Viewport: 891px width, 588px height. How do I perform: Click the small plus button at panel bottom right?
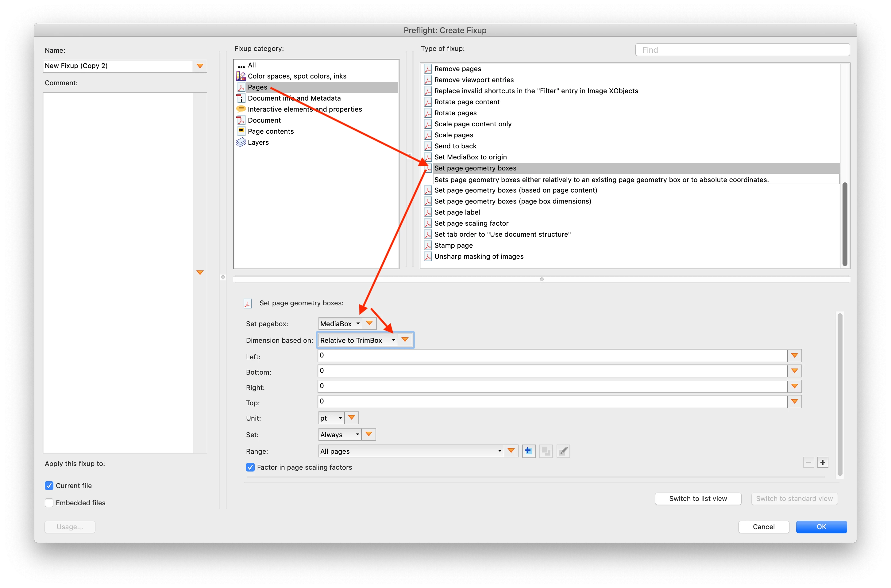pyautogui.click(x=823, y=462)
